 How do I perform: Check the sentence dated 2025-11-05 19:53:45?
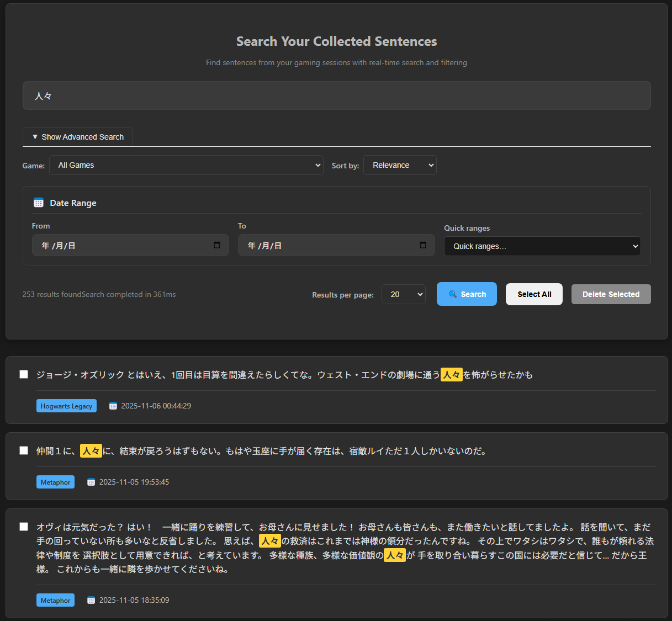point(24,450)
